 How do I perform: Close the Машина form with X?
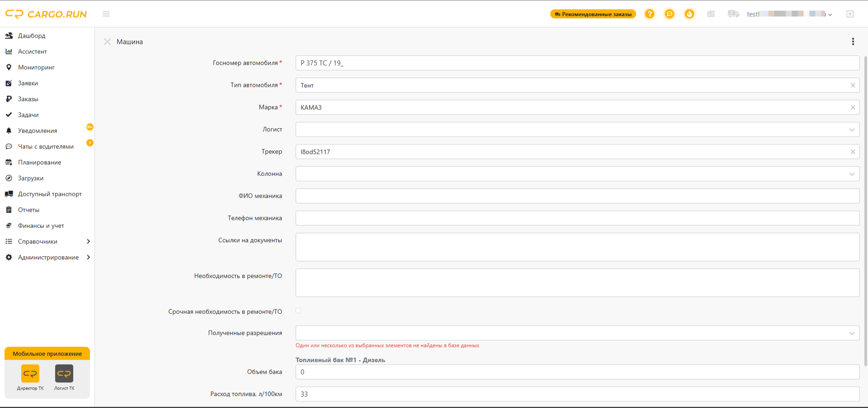[x=107, y=42]
